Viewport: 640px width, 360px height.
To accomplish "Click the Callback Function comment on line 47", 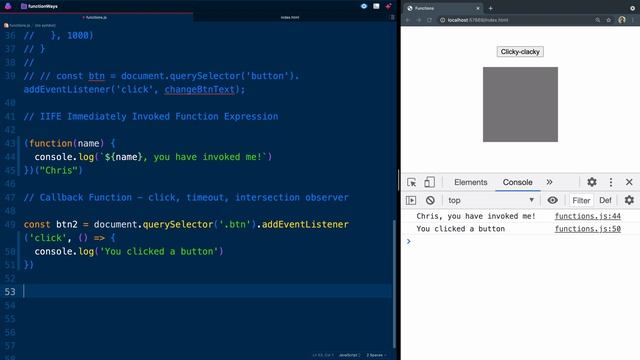I will [186, 198].
